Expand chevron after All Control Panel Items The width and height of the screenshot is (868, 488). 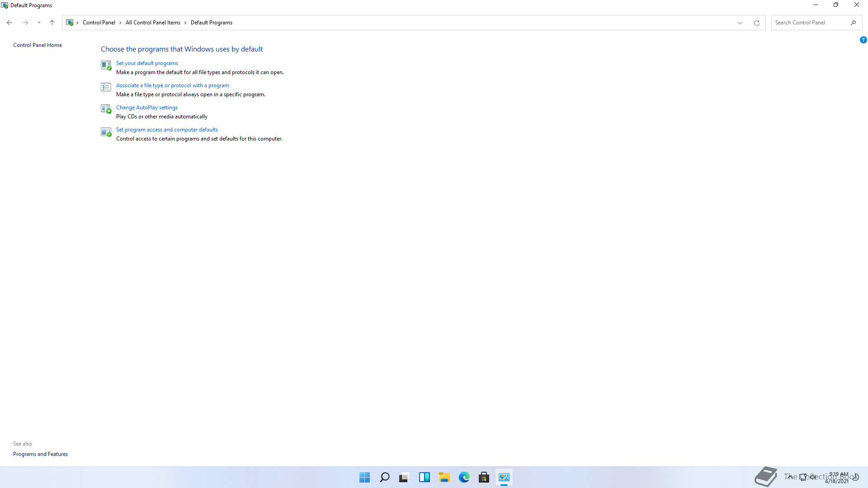[185, 23]
